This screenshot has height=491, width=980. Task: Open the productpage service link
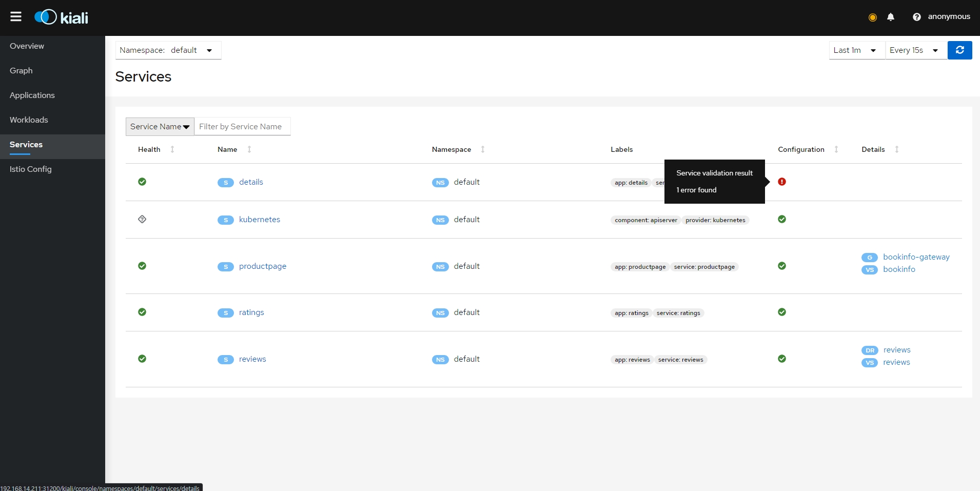(x=263, y=266)
